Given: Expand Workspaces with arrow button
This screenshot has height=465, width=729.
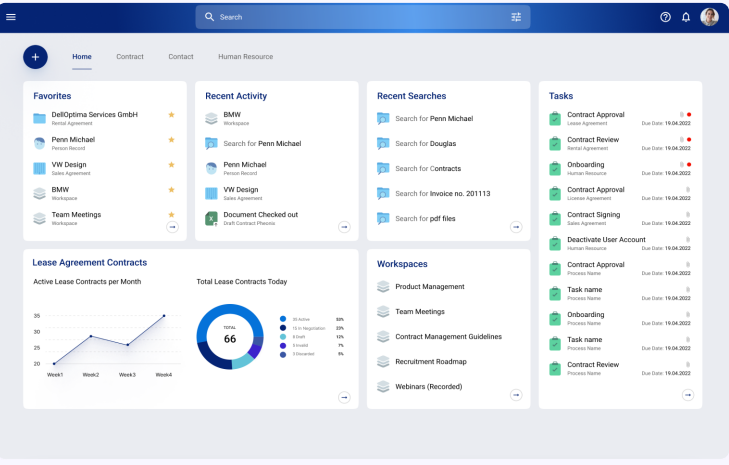Looking at the screenshot, I should coord(516,395).
